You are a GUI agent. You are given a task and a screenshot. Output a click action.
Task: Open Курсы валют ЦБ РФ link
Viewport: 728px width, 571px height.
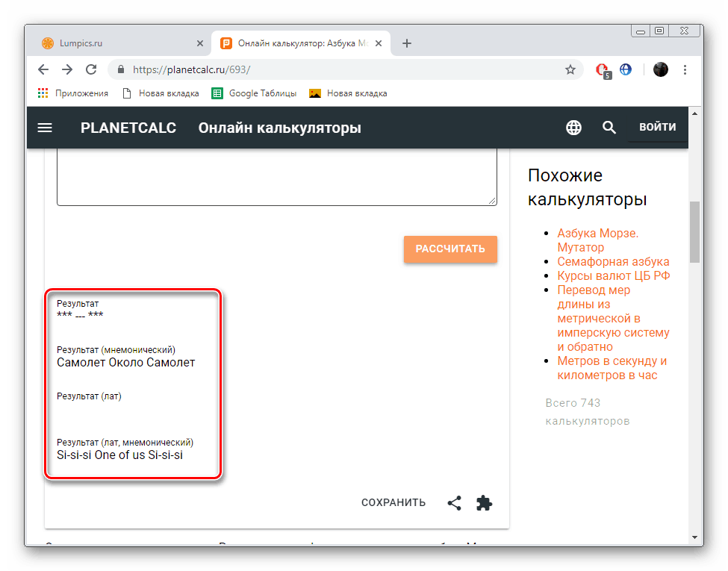coord(613,275)
